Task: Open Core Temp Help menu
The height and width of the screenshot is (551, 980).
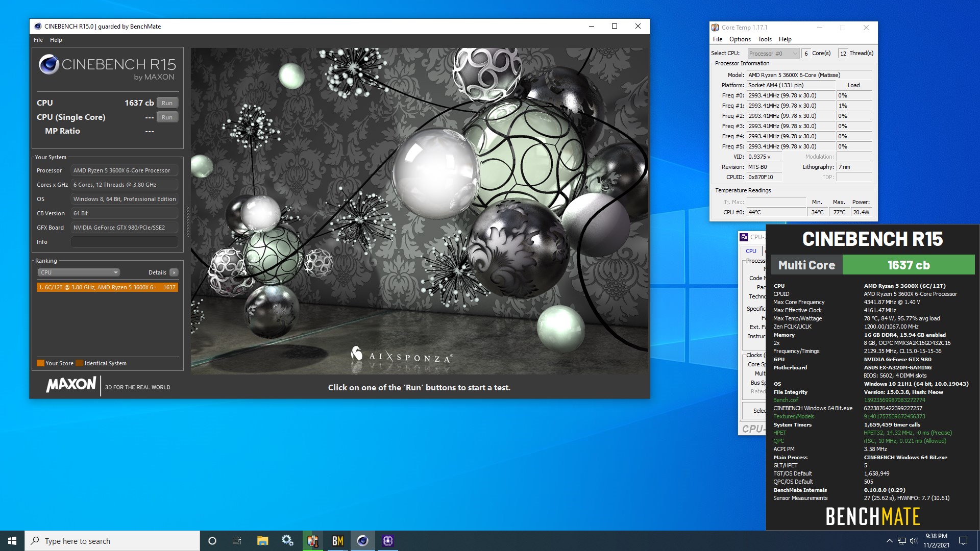Action: point(785,39)
